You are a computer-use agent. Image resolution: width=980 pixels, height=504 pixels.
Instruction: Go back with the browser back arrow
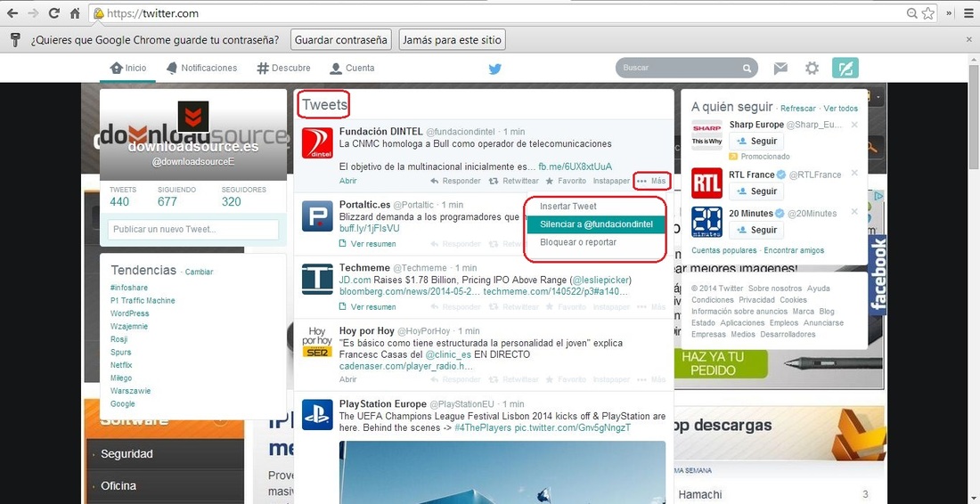[12, 13]
